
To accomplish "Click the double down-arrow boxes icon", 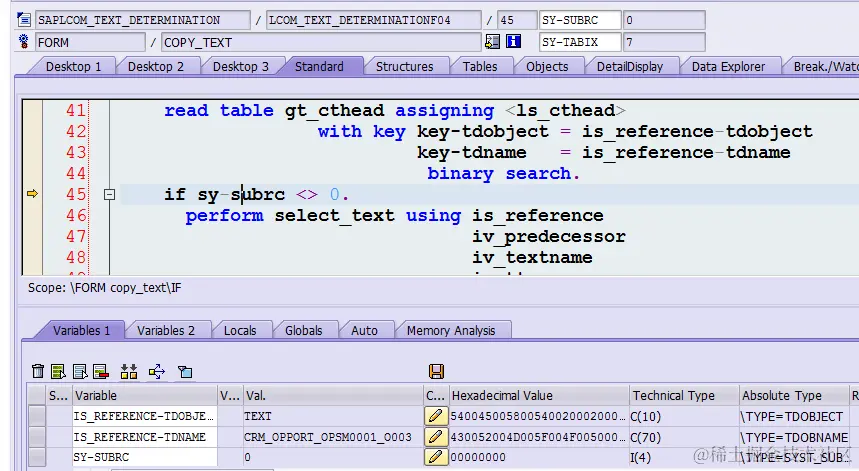I will [129, 371].
